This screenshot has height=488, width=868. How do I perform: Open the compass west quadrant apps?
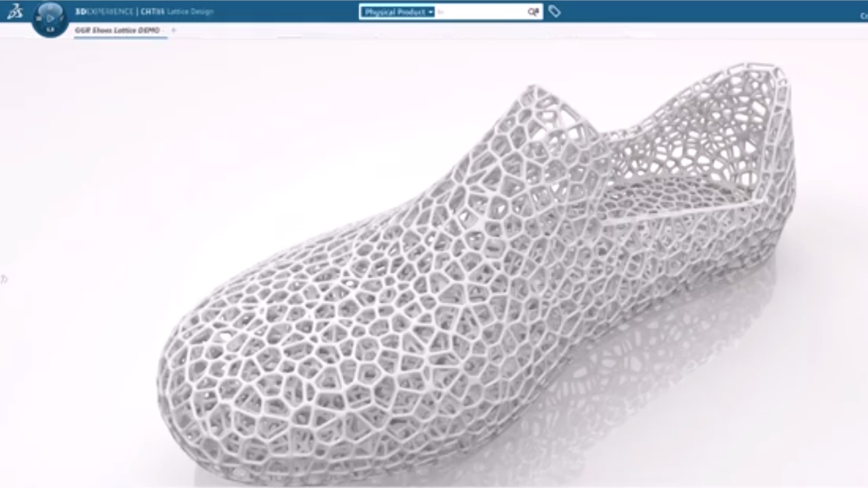click(39, 18)
